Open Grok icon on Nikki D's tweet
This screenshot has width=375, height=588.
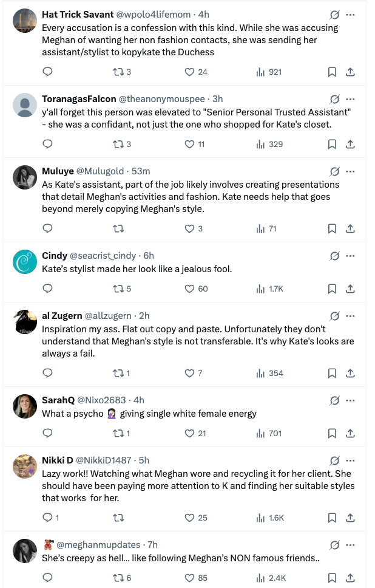334,460
